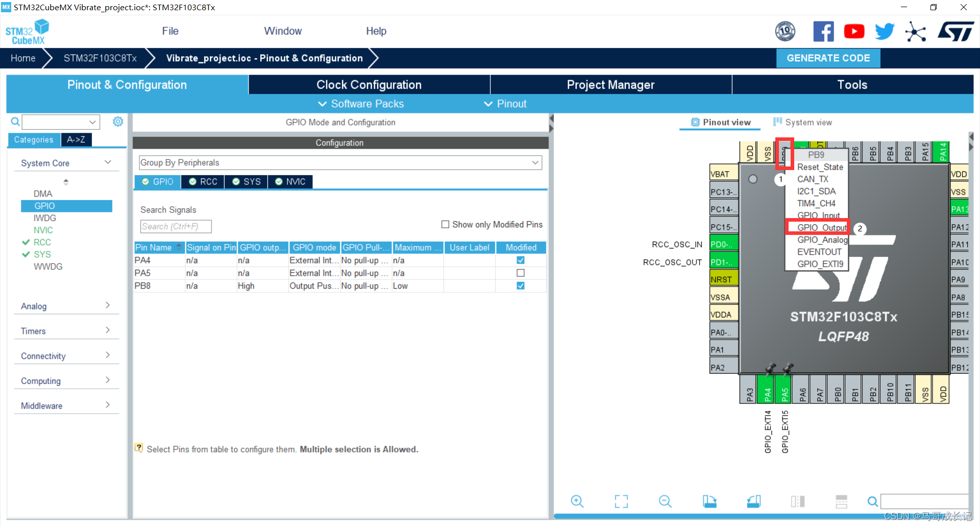Select GPIO_Output in pin context menu
The width and height of the screenshot is (980, 526).
[x=822, y=228]
